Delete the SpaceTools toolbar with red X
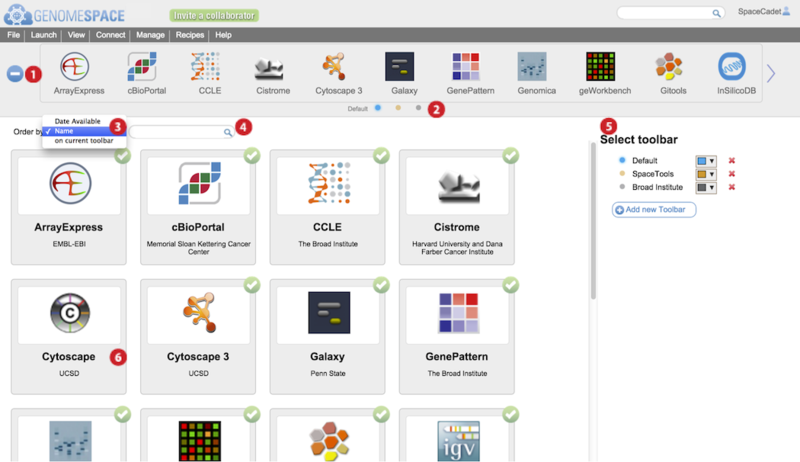 tap(732, 174)
